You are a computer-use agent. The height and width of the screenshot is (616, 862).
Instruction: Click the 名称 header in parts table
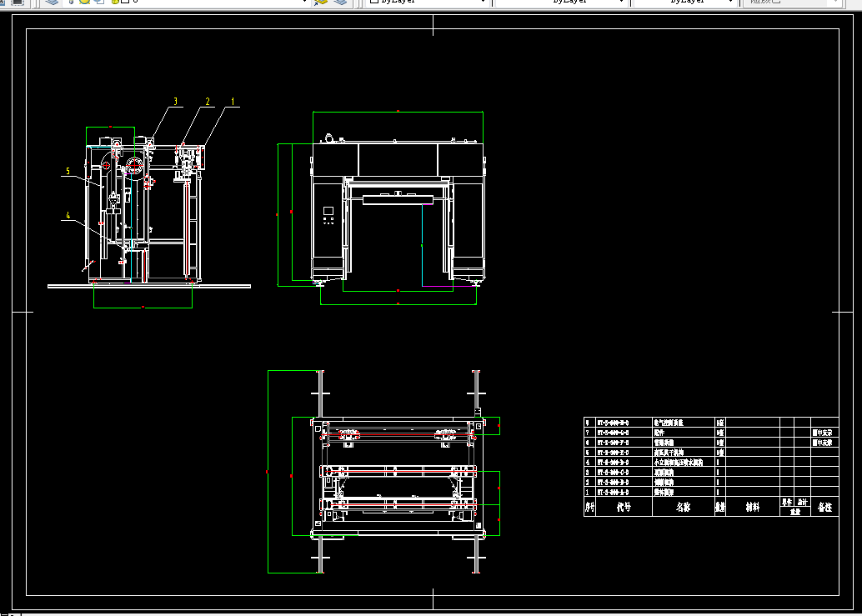tap(683, 507)
